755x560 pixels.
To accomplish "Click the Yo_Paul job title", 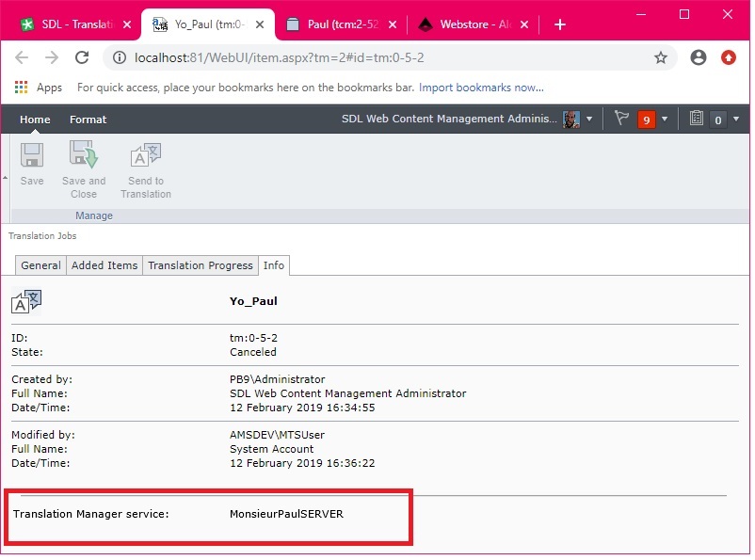I will [x=253, y=301].
